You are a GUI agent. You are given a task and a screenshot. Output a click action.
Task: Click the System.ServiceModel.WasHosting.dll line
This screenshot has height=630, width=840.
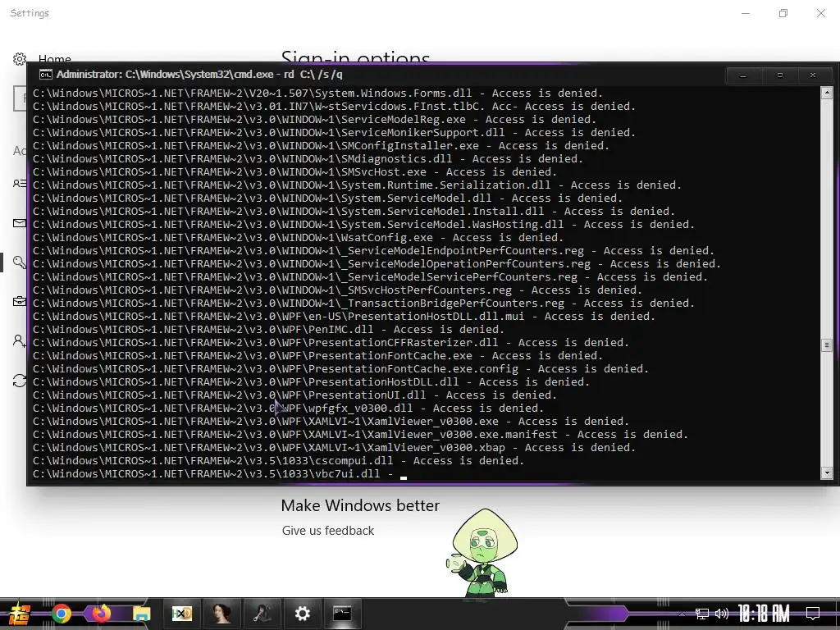click(363, 225)
